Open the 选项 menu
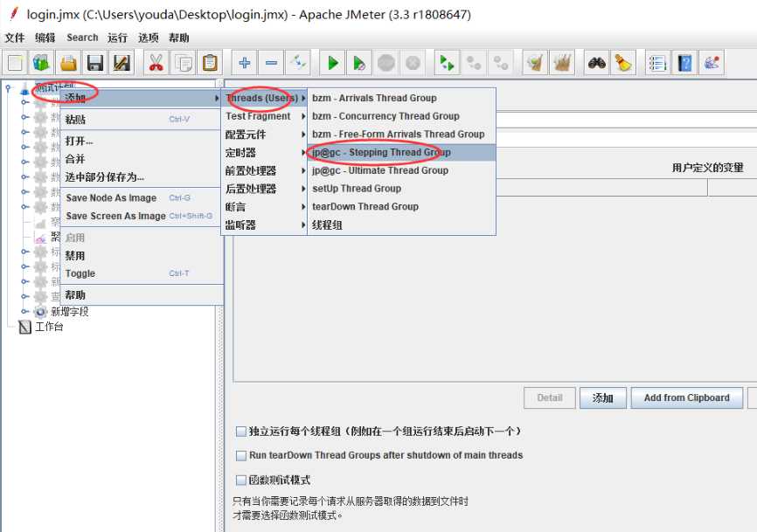757x532 pixels. coord(149,38)
